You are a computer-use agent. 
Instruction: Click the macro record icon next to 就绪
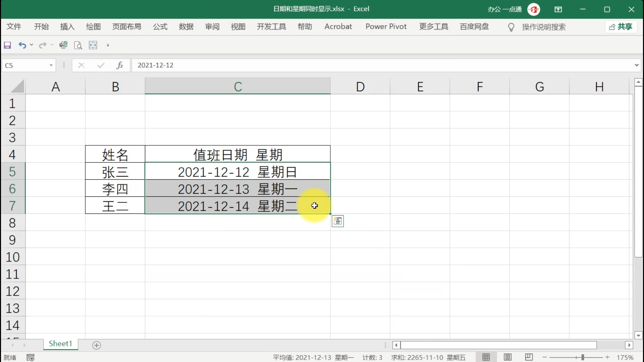[31, 357]
